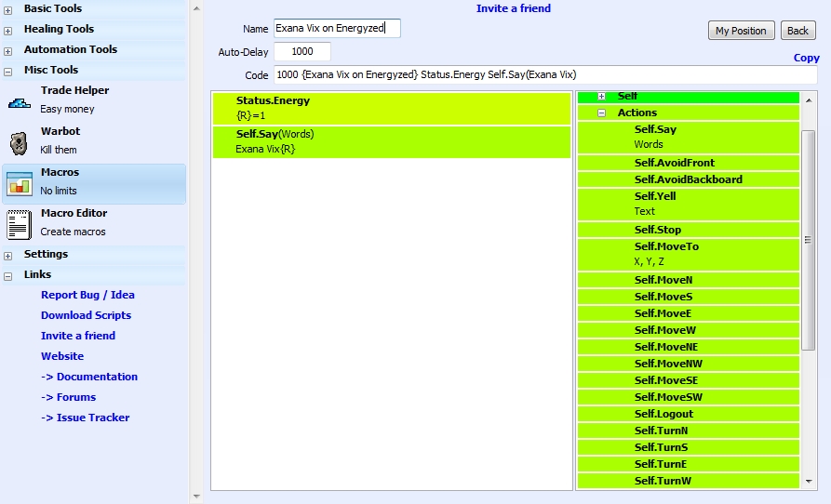Open Macro Editor notepad icon
This screenshot has height=504, width=831.
[20, 224]
